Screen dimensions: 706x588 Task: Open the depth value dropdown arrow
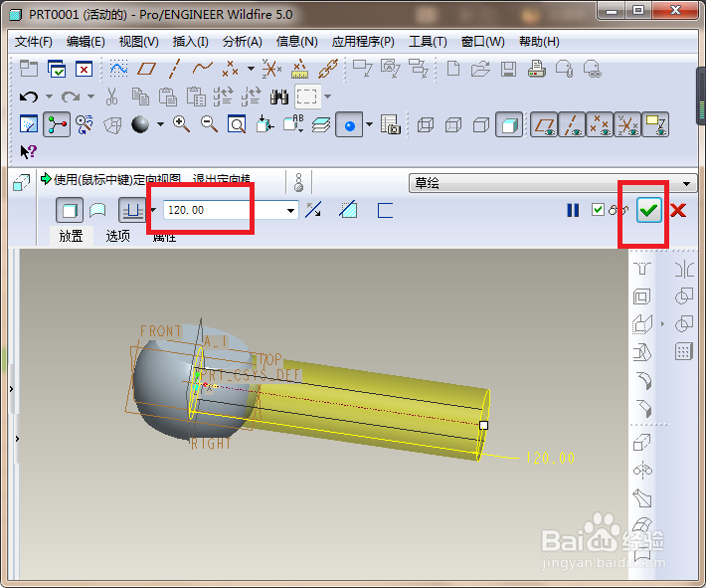tap(291, 210)
